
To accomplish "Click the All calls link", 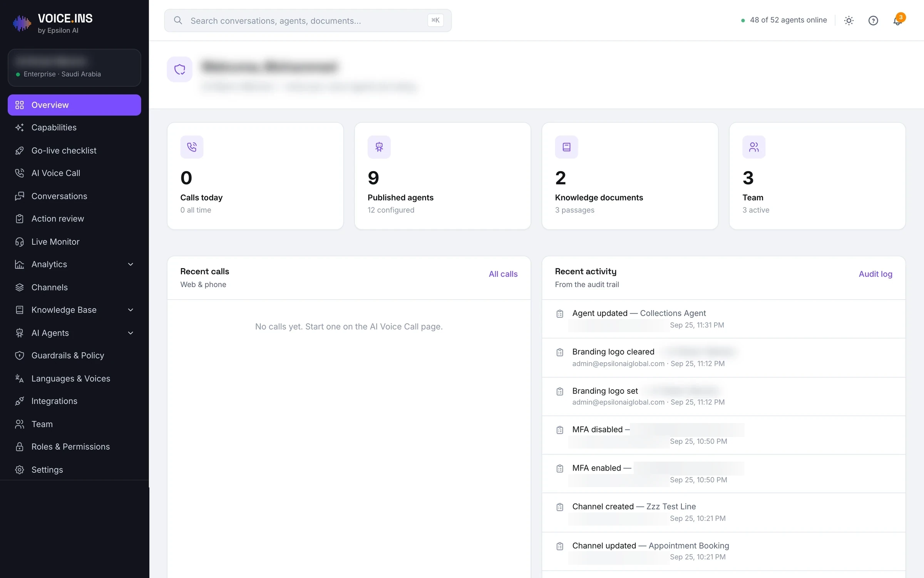I will pyautogui.click(x=503, y=274).
